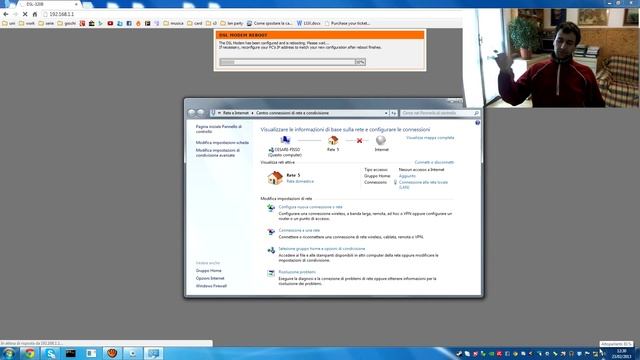This screenshot has width=640, height=360.
Task: Click the DSL modem reboot progress bar
Action: click(292, 62)
